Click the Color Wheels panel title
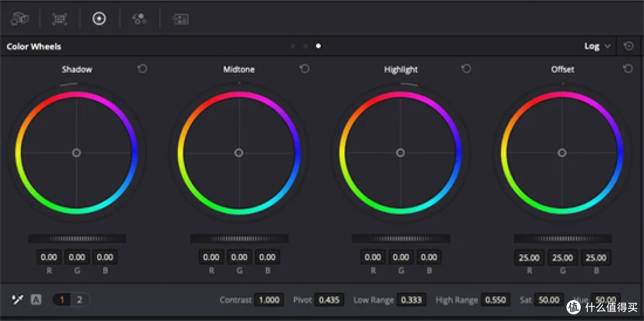 pyautogui.click(x=33, y=47)
